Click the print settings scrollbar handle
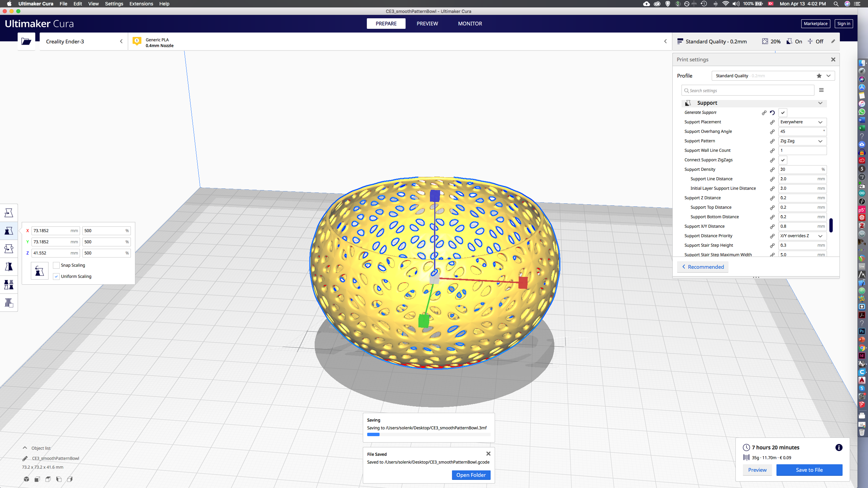The width and height of the screenshot is (868, 488). click(x=831, y=225)
